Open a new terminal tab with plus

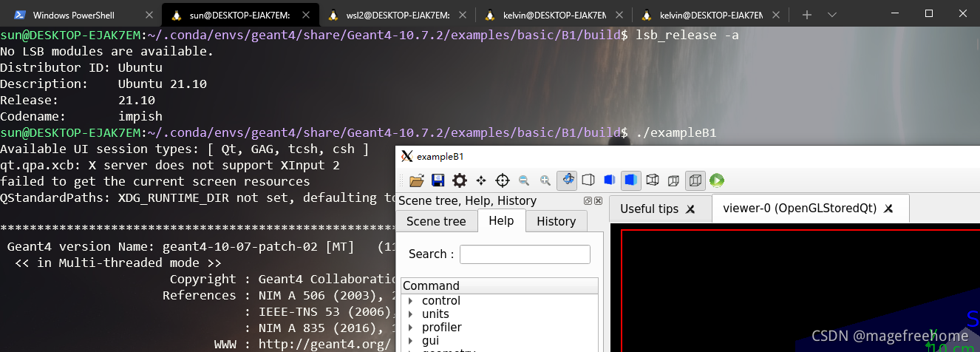807,14
